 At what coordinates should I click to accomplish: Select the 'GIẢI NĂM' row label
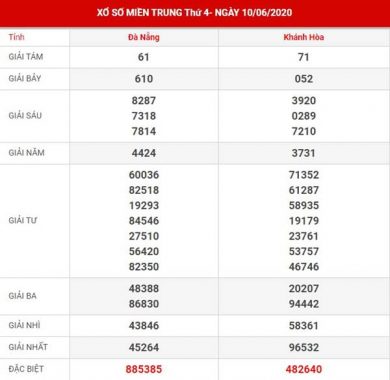26,153
